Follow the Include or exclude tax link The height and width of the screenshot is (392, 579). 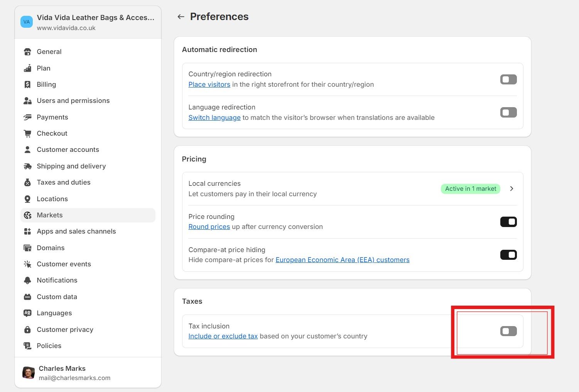(x=223, y=336)
